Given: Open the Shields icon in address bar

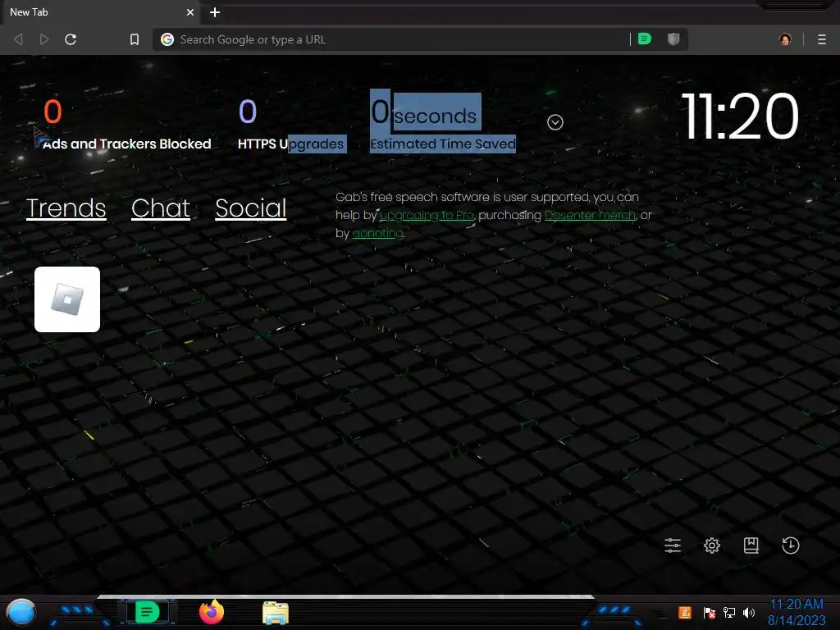Looking at the screenshot, I should pyautogui.click(x=673, y=39).
